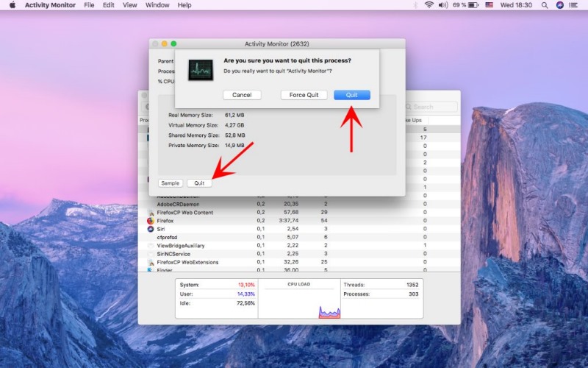588x368 pixels.
Task: Select the SiriNCService process row
Action: click(x=299, y=254)
